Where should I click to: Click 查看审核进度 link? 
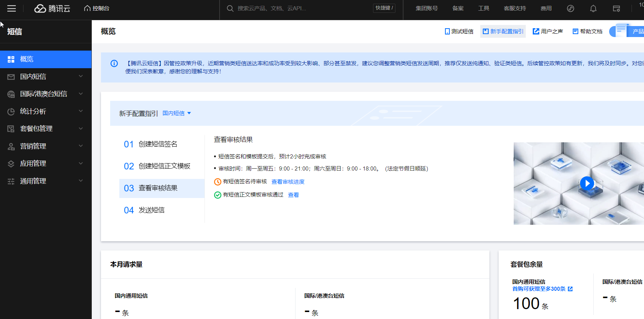point(288,182)
